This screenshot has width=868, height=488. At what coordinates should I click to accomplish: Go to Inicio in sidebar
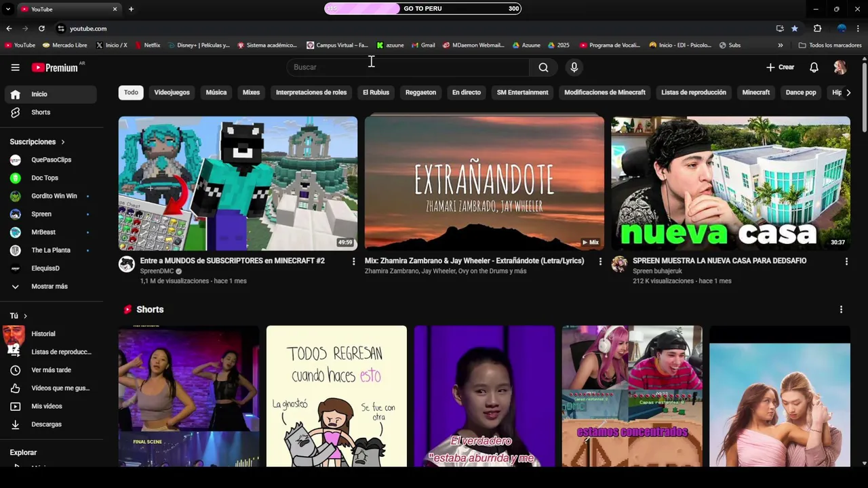(51, 94)
